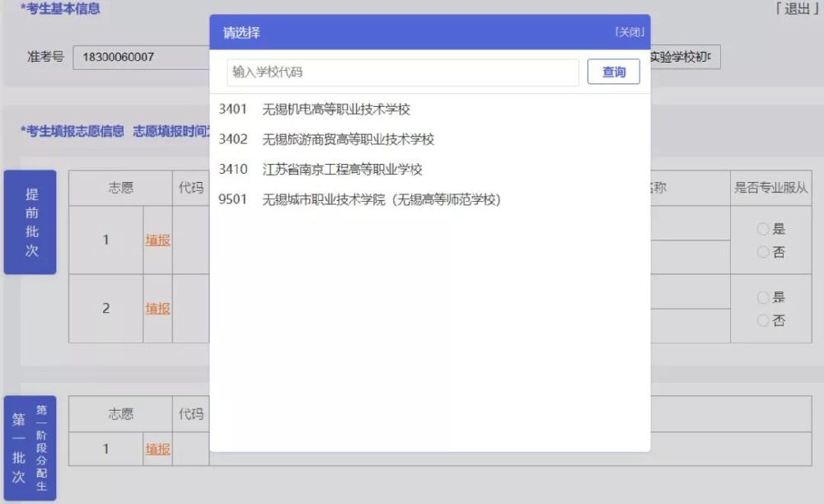Click the 考生填报志愿信息 heading
The width and height of the screenshot is (824, 504).
click(72, 131)
